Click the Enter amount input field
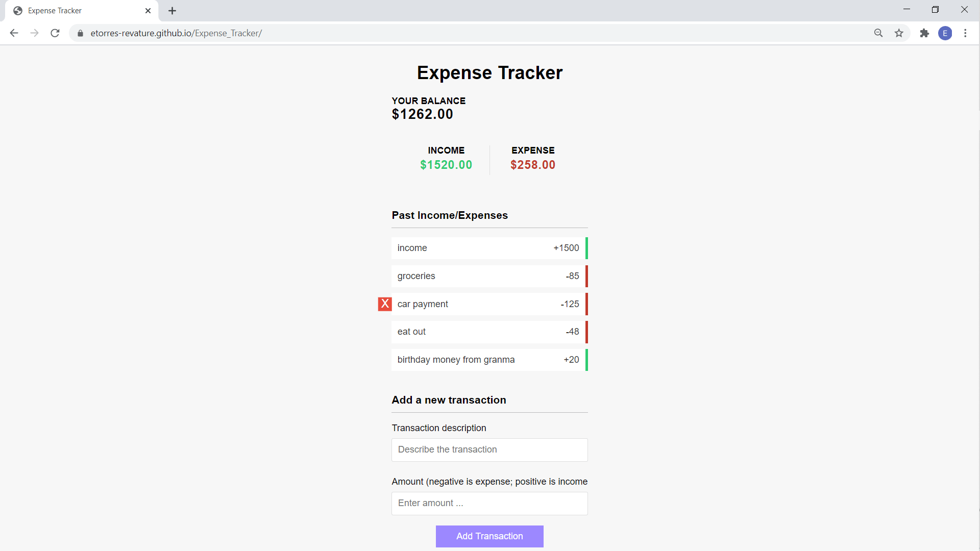980x551 pixels. 489,503
